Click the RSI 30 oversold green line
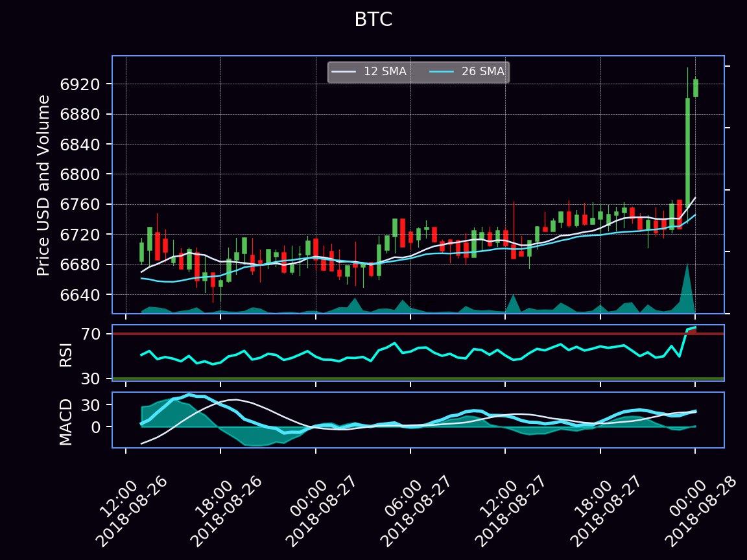The image size is (747, 560). pos(418,379)
